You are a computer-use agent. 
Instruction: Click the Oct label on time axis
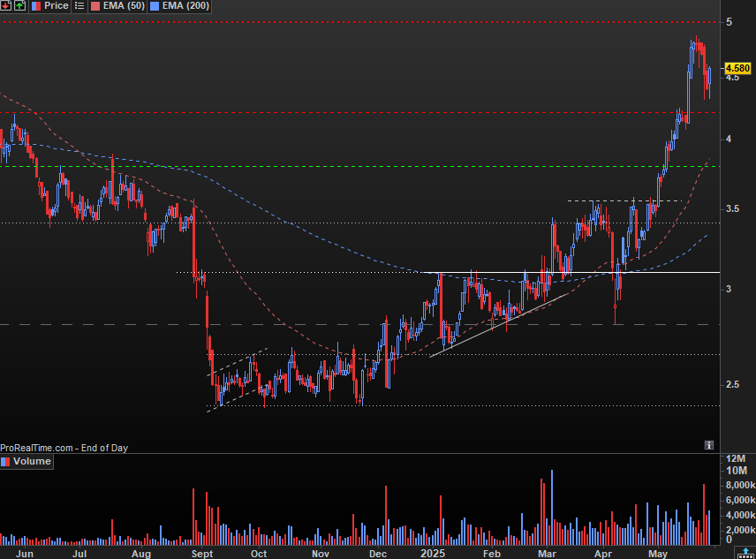point(259,554)
